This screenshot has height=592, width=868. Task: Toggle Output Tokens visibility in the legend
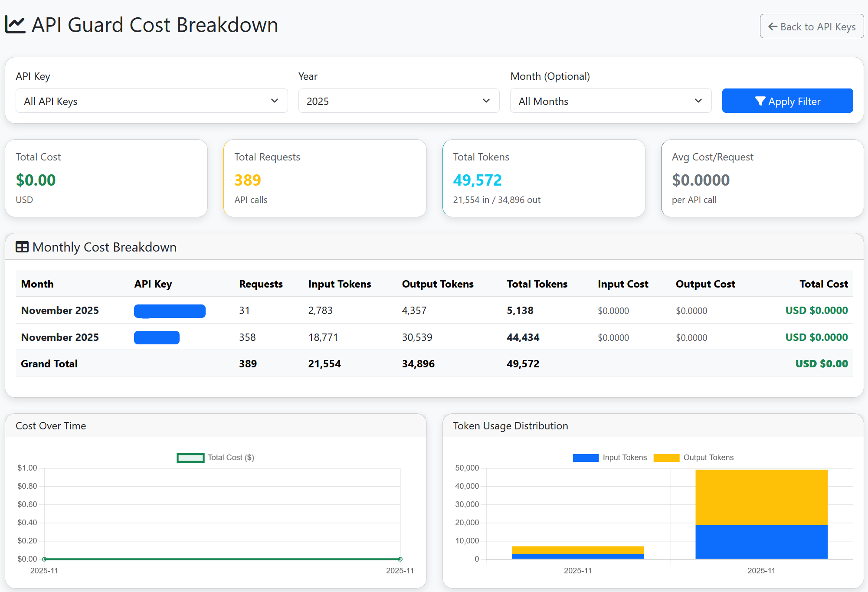(708, 457)
